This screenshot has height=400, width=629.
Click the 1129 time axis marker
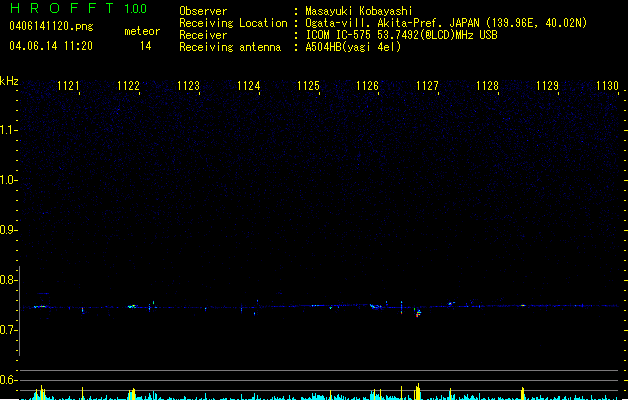click(547, 86)
